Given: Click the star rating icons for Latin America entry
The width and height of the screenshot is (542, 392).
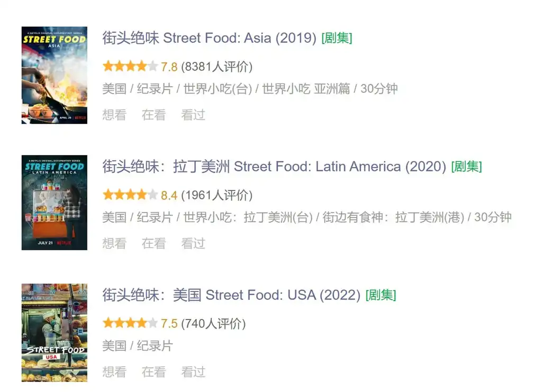Looking at the screenshot, I should click(130, 195).
